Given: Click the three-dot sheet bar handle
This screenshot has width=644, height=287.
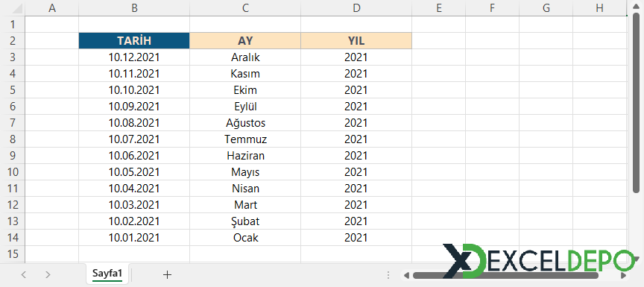Looking at the screenshot, I should pyautogui.click(x=388, y=274).
